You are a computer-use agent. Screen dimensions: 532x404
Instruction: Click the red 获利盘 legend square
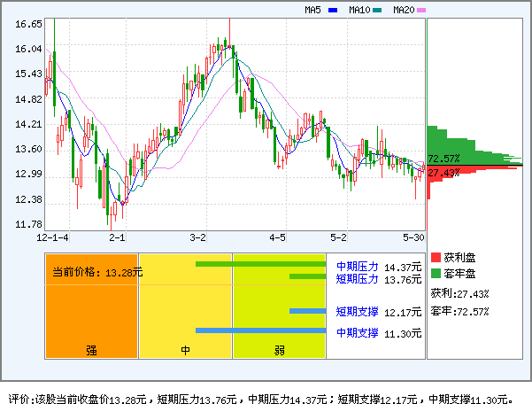tap(436, 257)
